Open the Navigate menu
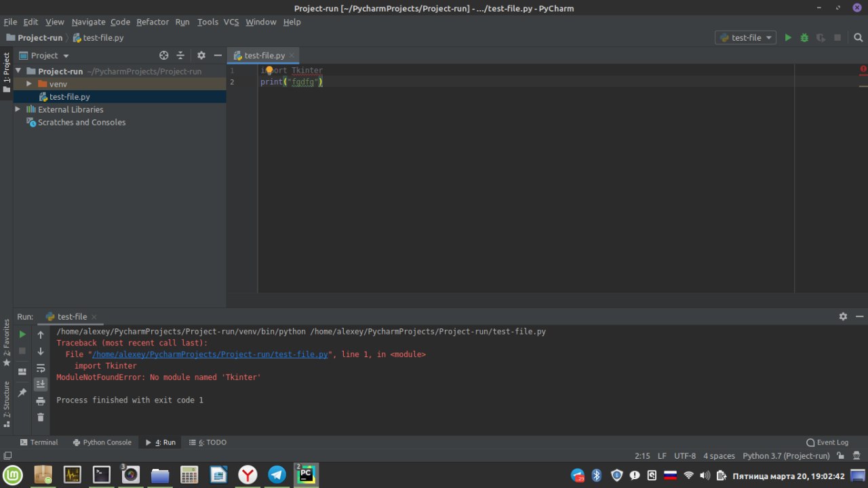Screen dimensions: 868x488 click(x=88, y=22)
